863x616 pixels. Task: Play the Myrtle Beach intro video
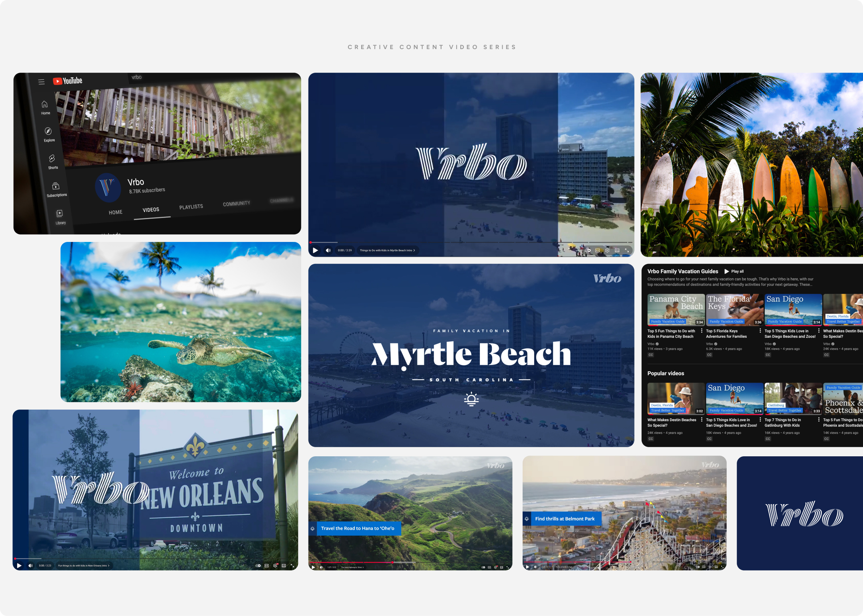click(x=315, y=250)
